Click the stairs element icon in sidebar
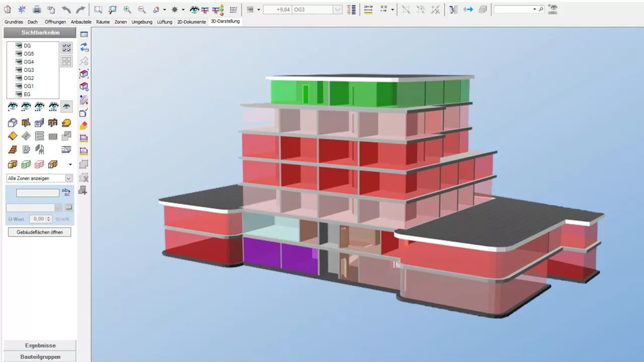The height and width of the screenshot is (362, 644). coord(13,149)
